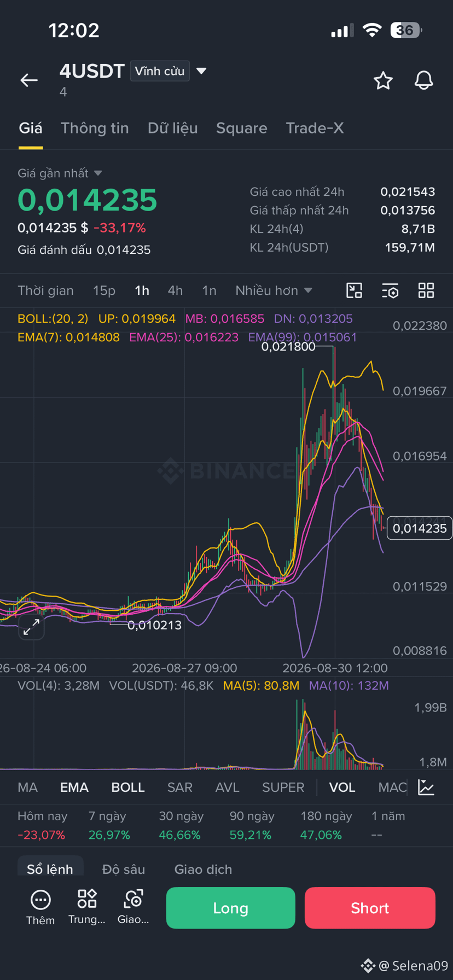
Task: Open the chart layout scale icon
Action: pos(355,290)
